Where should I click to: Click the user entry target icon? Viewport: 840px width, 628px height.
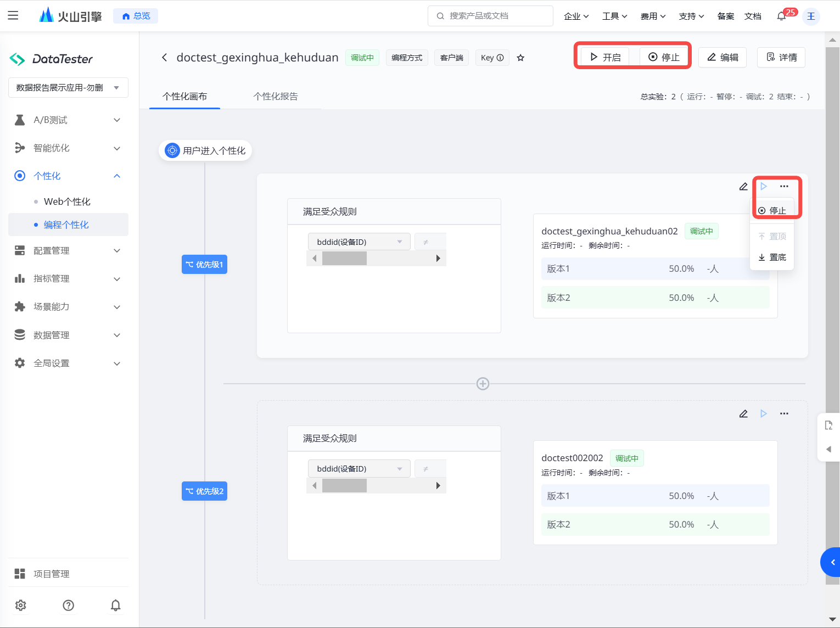(172, 150)
